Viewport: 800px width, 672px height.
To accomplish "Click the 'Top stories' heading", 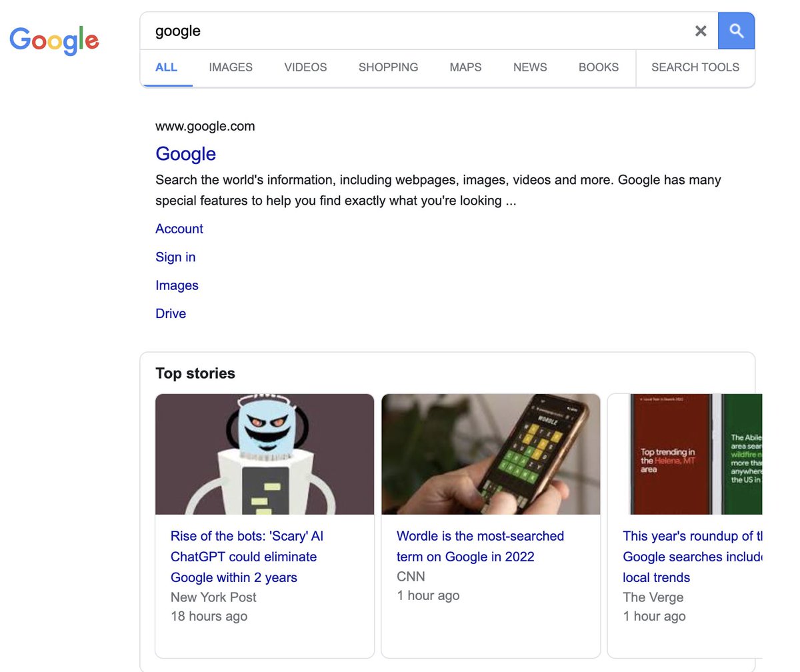I will coord(195,373).
